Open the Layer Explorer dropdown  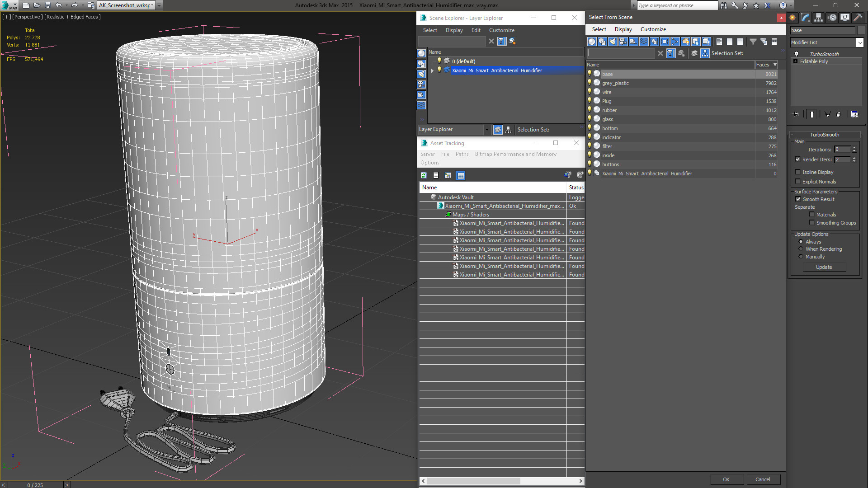pos(487,130)
